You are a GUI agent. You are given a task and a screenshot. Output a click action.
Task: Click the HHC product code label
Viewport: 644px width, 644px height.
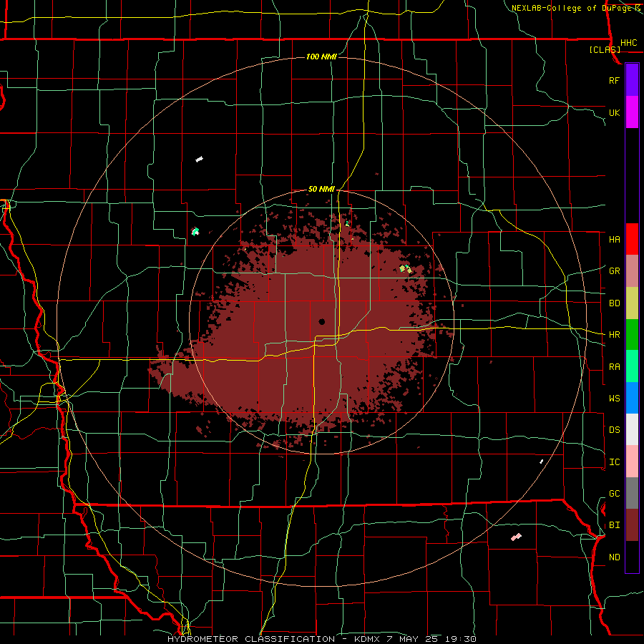(x=629, y=43)
